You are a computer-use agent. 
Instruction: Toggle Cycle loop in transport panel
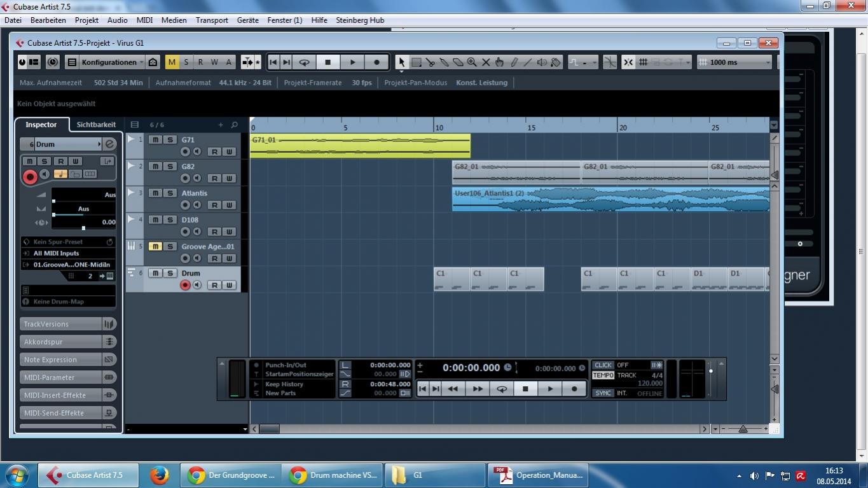501,389
